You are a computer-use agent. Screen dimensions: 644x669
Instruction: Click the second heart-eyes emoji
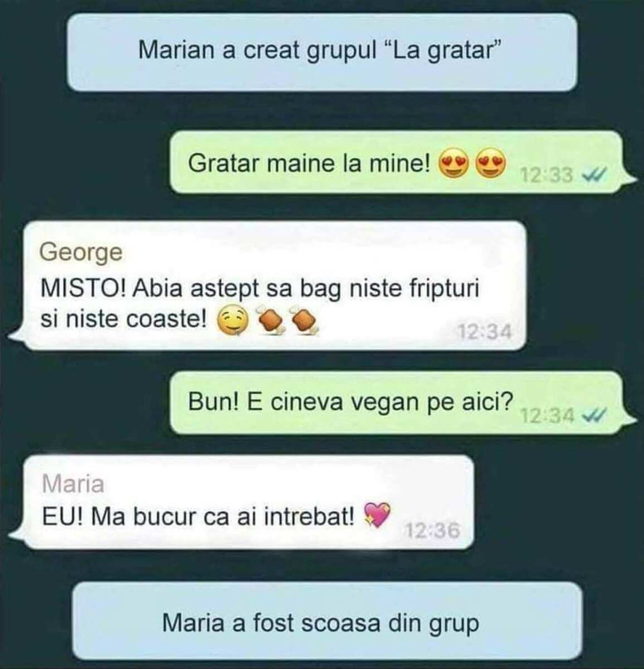(490, 164)
